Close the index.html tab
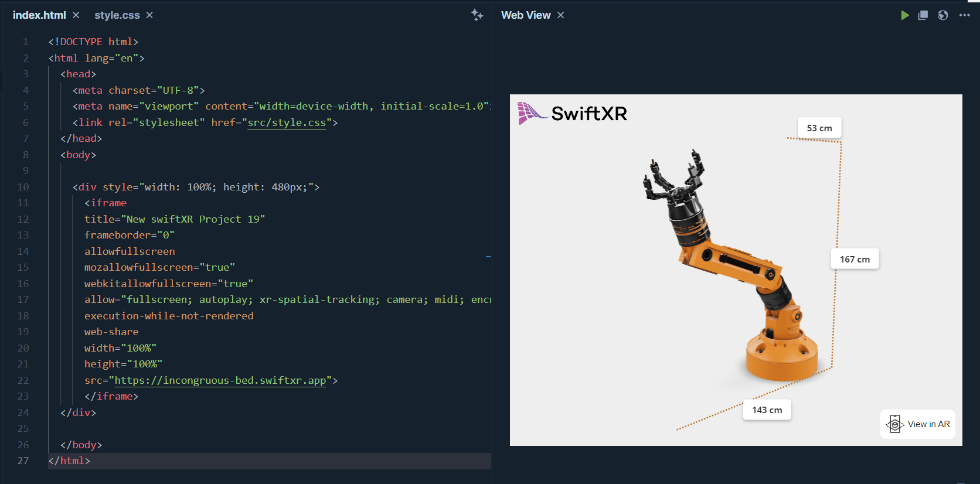 (x=76, y=15)
